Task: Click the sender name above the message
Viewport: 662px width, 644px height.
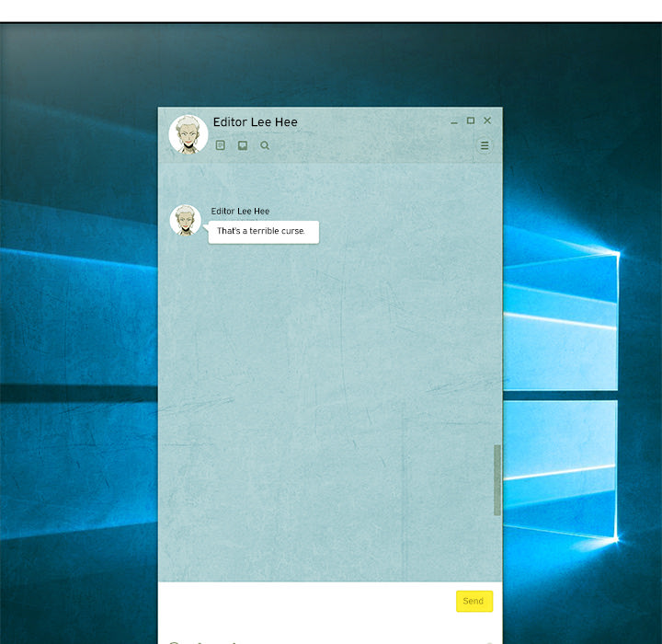Action: [x=240, y=211]
